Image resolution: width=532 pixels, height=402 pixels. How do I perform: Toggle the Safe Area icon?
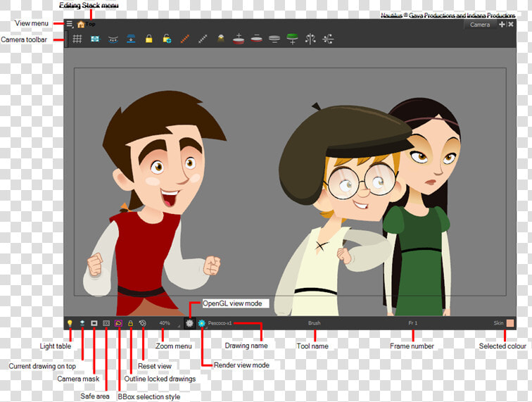click(x=106, y=323)
